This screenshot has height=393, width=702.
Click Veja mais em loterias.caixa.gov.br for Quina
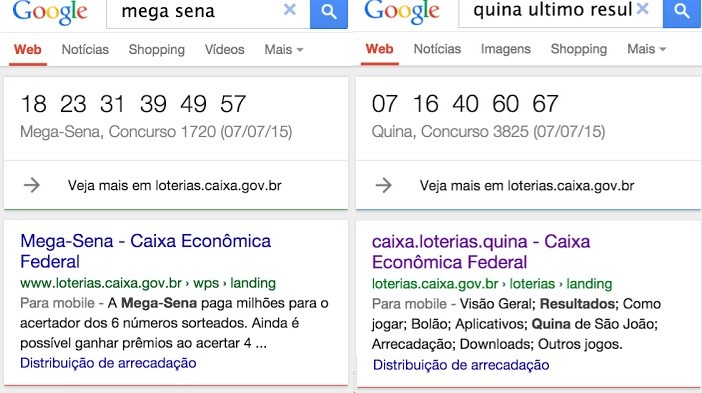coord(527,185)
